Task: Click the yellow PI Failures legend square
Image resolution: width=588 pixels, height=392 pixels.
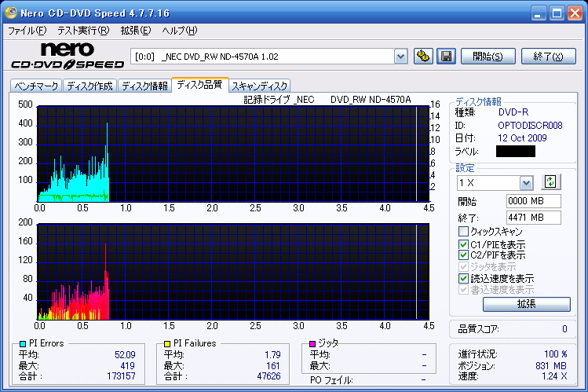Action: tap(167, 343)
